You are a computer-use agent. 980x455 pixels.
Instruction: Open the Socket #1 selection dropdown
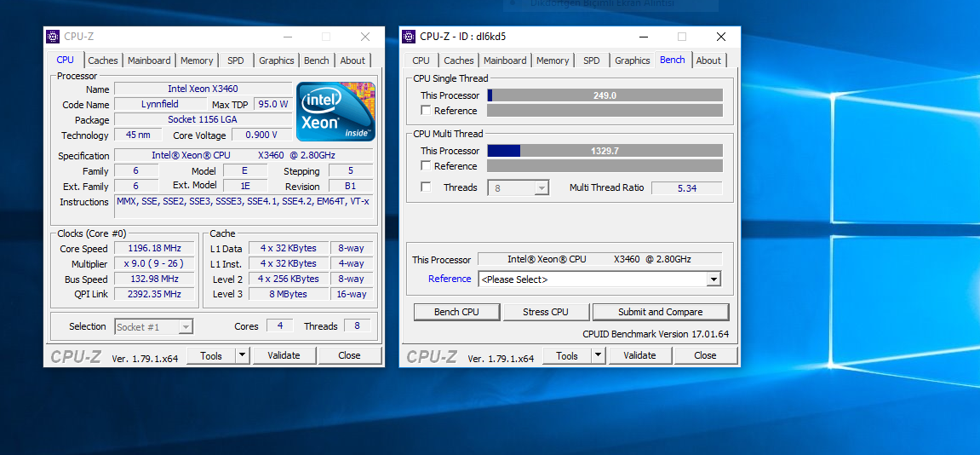tap(154, 326)
